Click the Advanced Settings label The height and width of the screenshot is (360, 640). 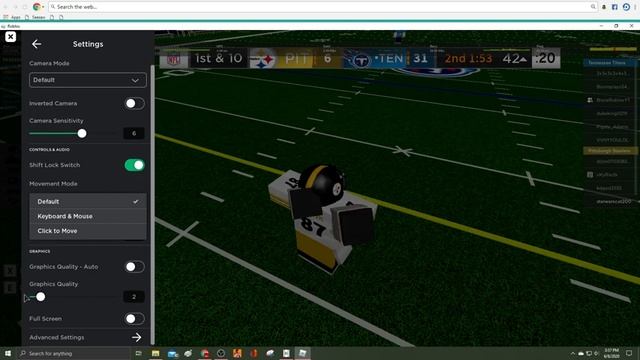[x=57, y=338]
